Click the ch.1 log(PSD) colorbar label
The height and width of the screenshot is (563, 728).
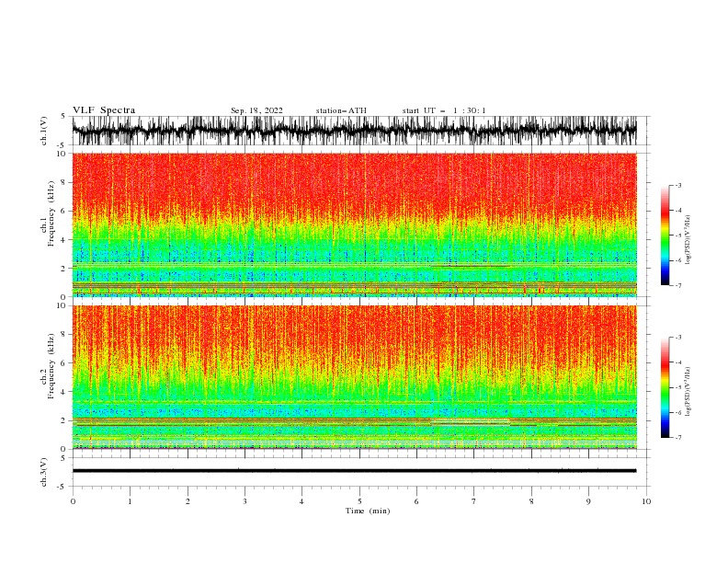click(x=689, y=240)
